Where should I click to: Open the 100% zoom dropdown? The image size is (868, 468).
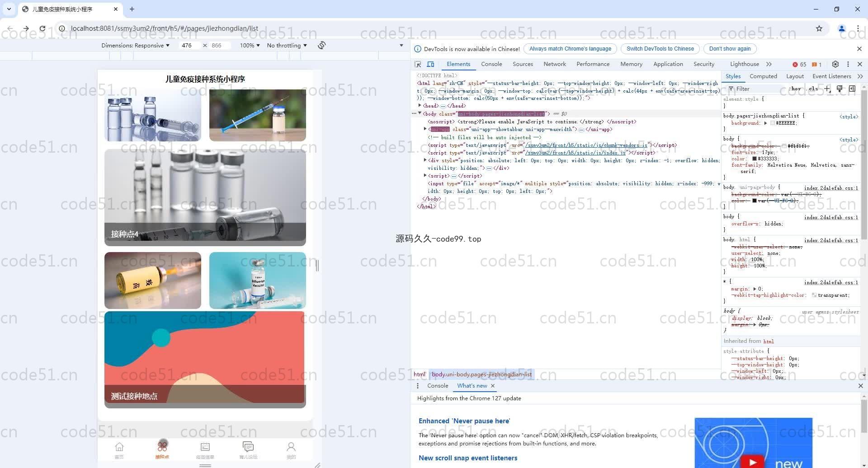[250, 45]
